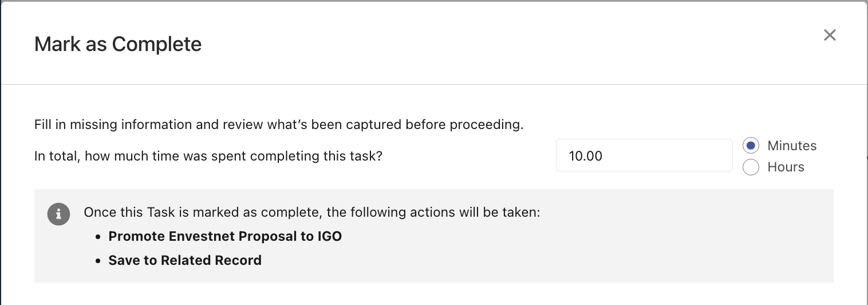
Task: Select the Minutes radio button
Action: click(x=751, y=146)
